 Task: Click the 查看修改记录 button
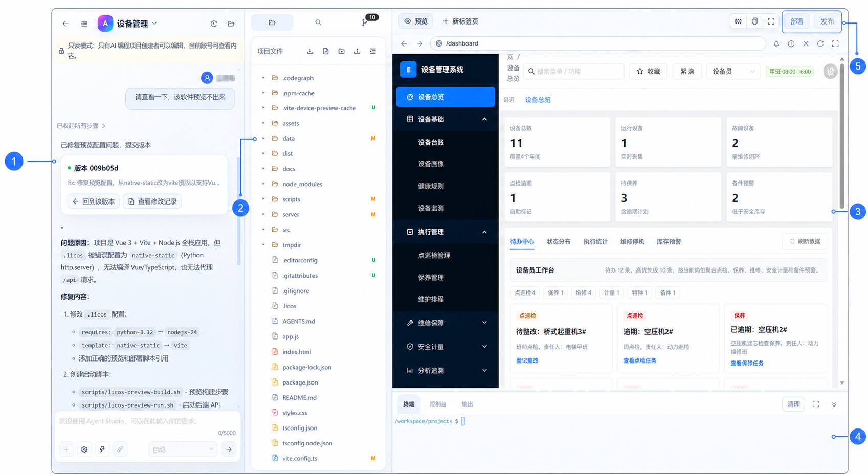tap(152, 202)
